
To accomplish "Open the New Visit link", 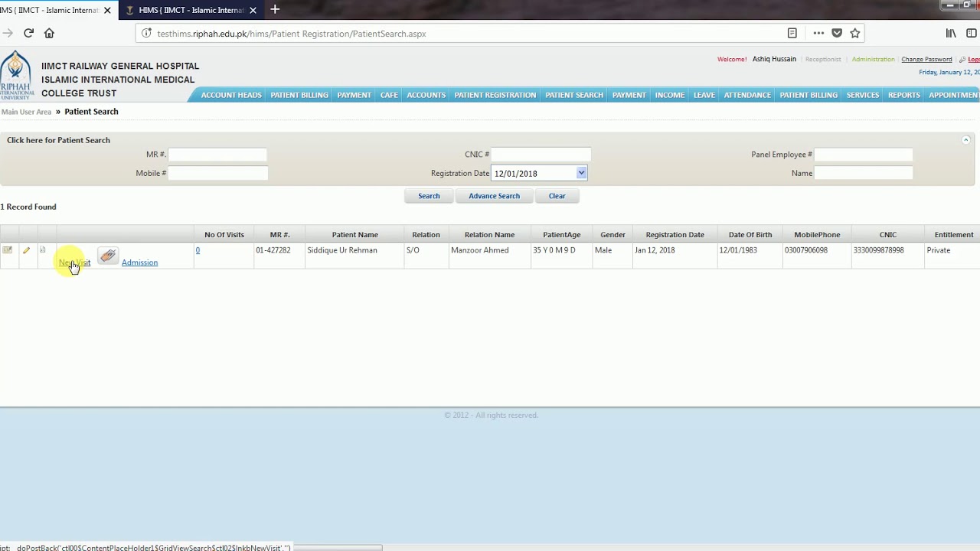I will click(74, 262).
